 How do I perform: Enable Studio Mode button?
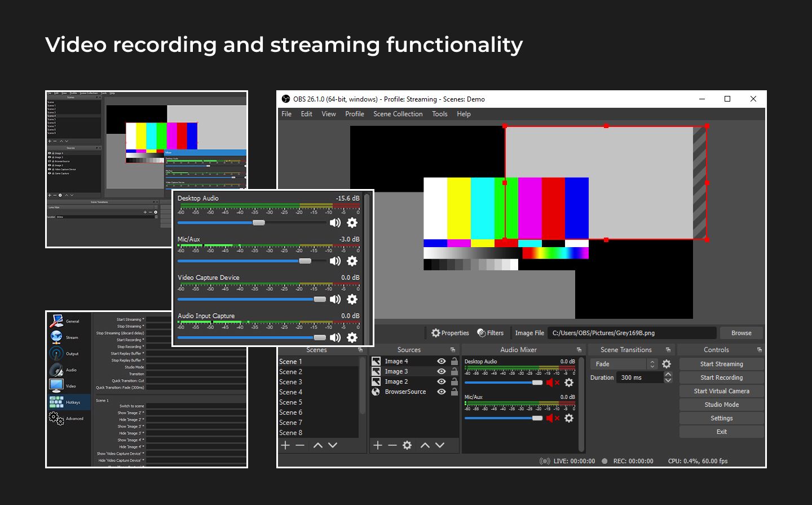(x=722, y=405)
